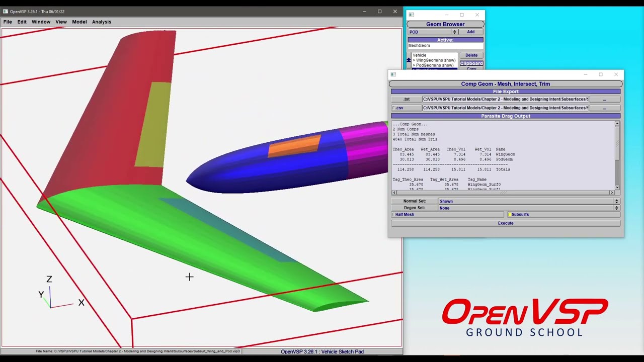Open the Analysis menu
Viewport: 644px width, 362px height.
pos(101,22)
